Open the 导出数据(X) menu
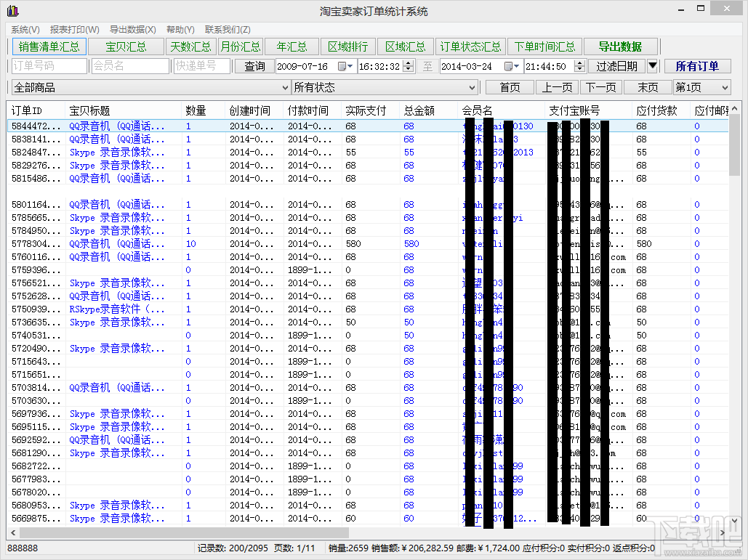 click(132, 30)
